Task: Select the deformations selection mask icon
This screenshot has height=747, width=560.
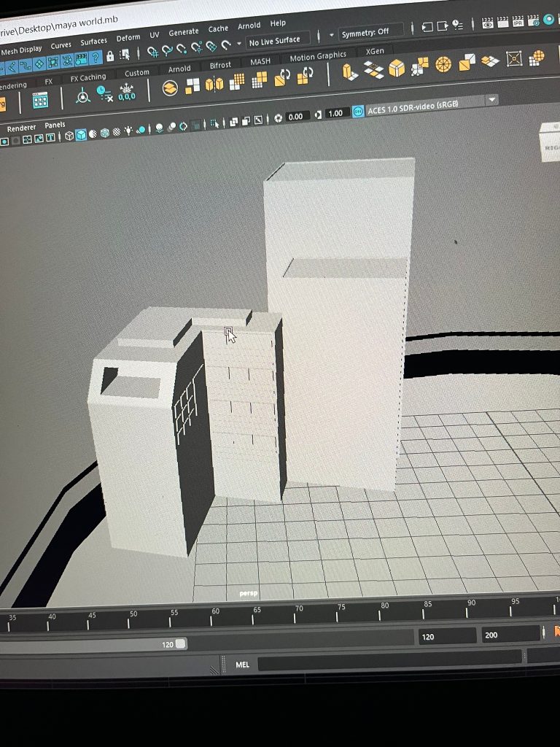Action: 53,62
